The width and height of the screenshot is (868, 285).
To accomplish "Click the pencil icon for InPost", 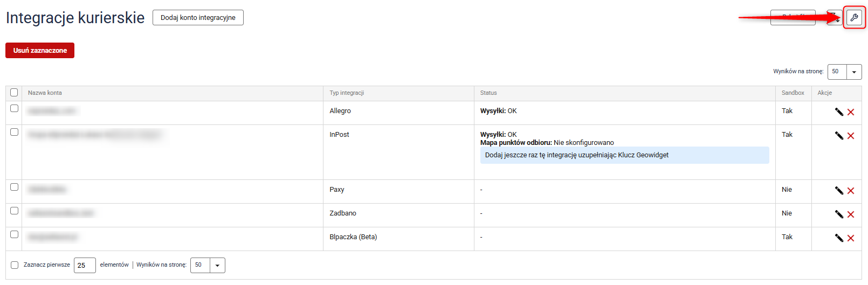I will (x=839, y=136).
